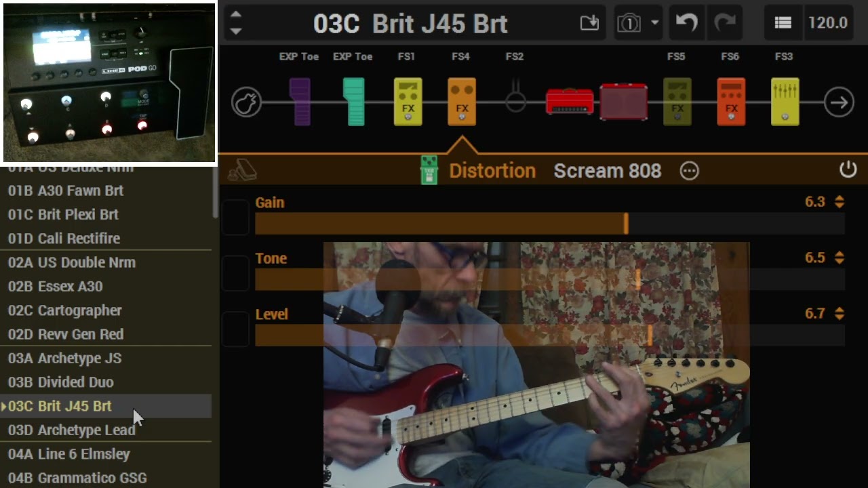Viewport: 868px width, 488px height.
Task: Open the snapshot dropdown arrow
Action: pyautogui.click(x=655, y=23)
